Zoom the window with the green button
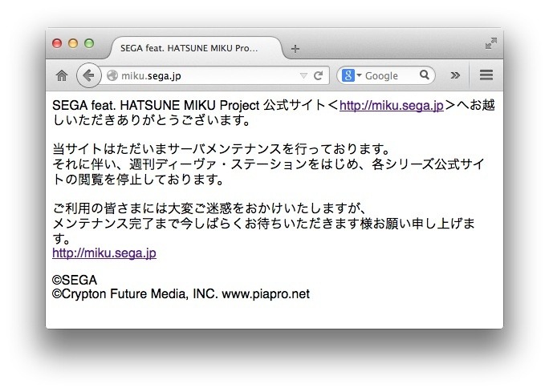The height and width of the screenshot is (392, 549). pyautogui.click(x=89, y=43)
